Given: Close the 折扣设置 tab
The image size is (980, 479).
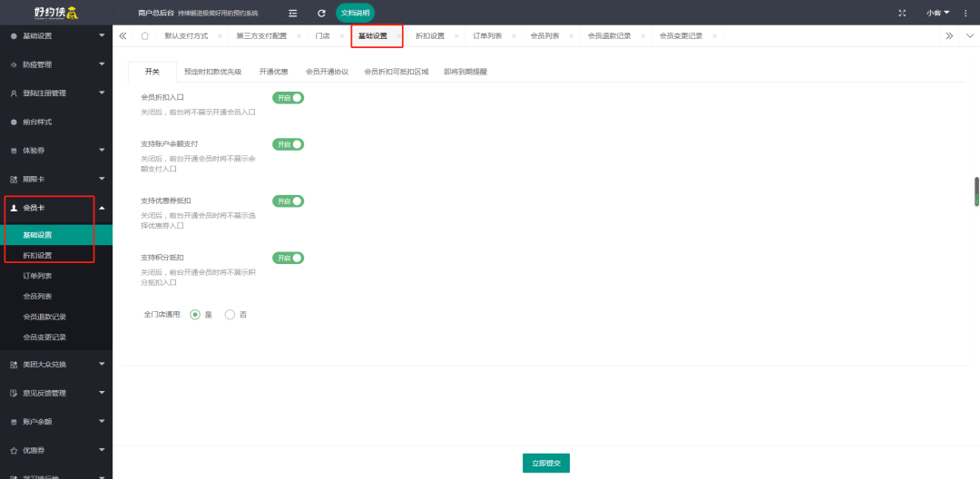Looking at the screenshot, I should (x=456, y=36).
